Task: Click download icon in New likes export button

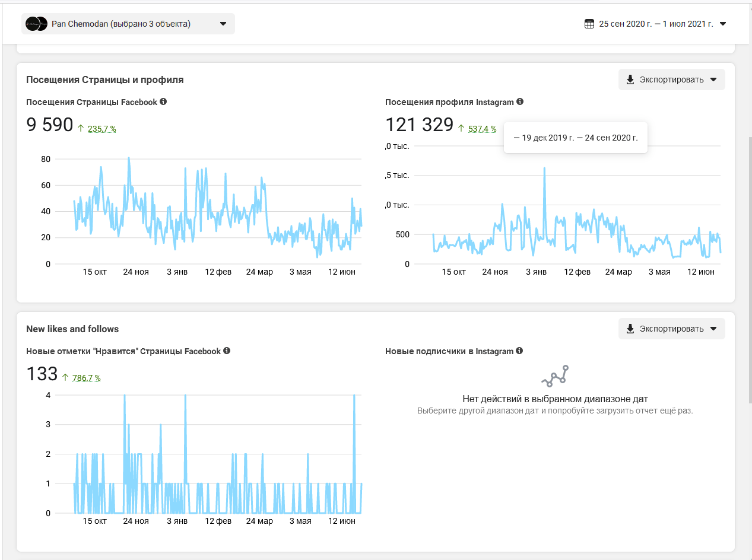Action: click(630, 329)
